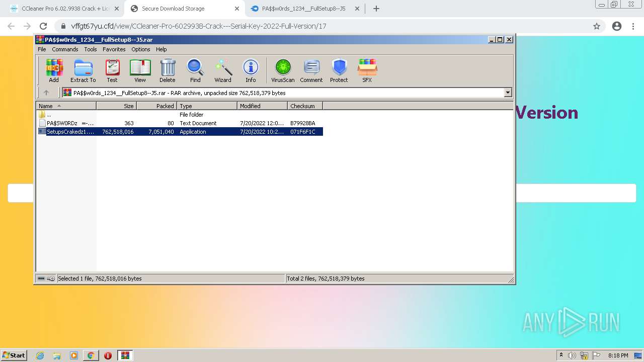The image size is (644, 362).
Task: Open the media player taskbar icon
Action: 74,355
